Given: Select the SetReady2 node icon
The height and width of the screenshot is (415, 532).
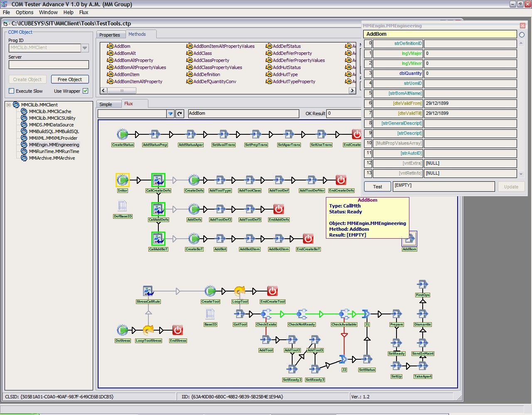Looking at the screenshot, I should [x=292, y=369].
